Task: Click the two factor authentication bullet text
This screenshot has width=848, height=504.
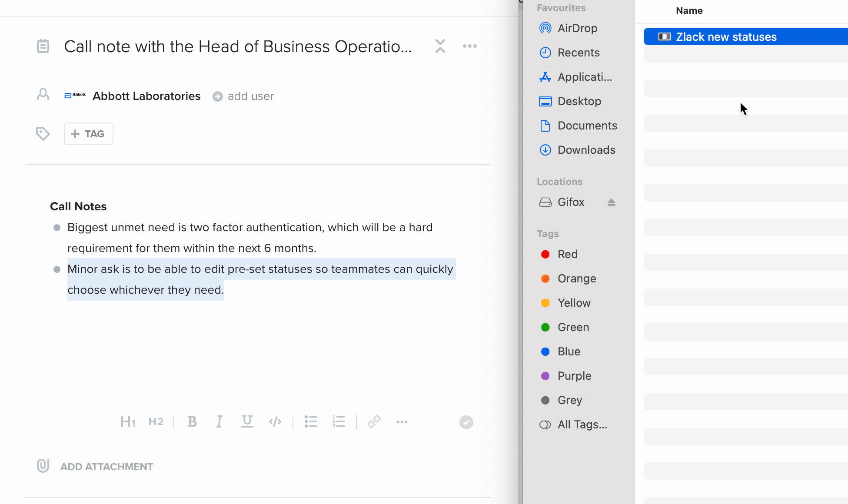Action: 250,238
